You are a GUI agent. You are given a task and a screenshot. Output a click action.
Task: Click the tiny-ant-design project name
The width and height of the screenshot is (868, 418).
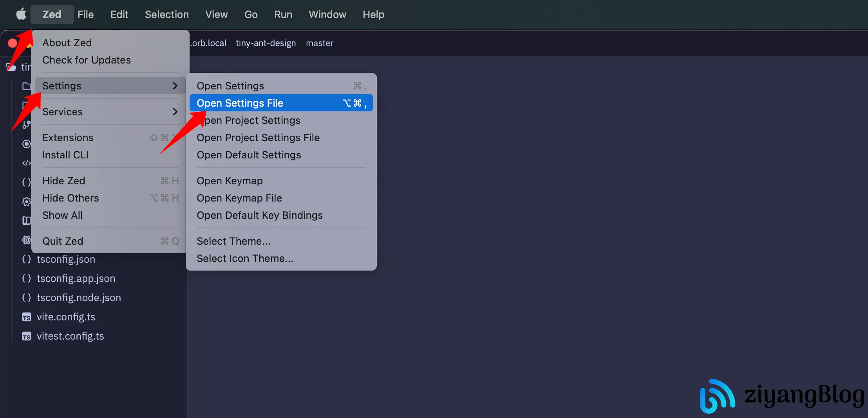pos(266,43)
